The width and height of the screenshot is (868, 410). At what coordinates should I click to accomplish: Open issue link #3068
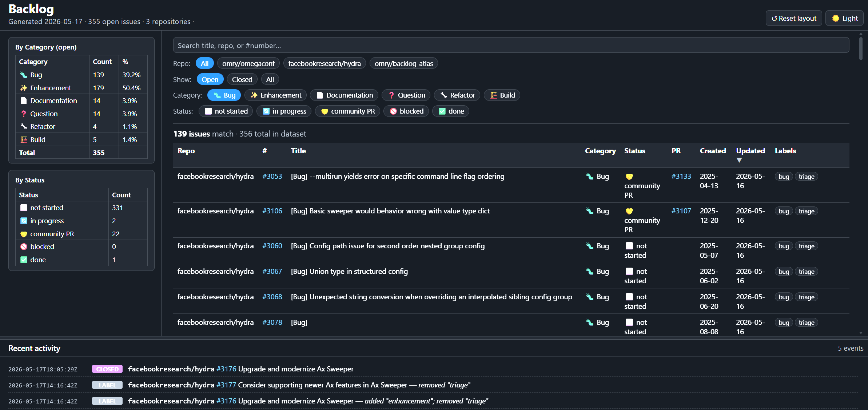click(x=272, y=297)
